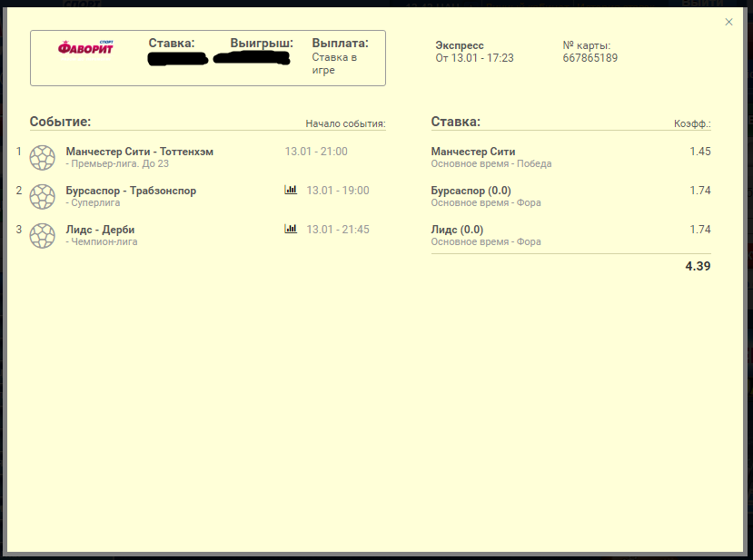Image resolution: width=753 pixels, height=560 pixels.
Task: Click the Экспресс bet type label
Action: pos(459,45)
